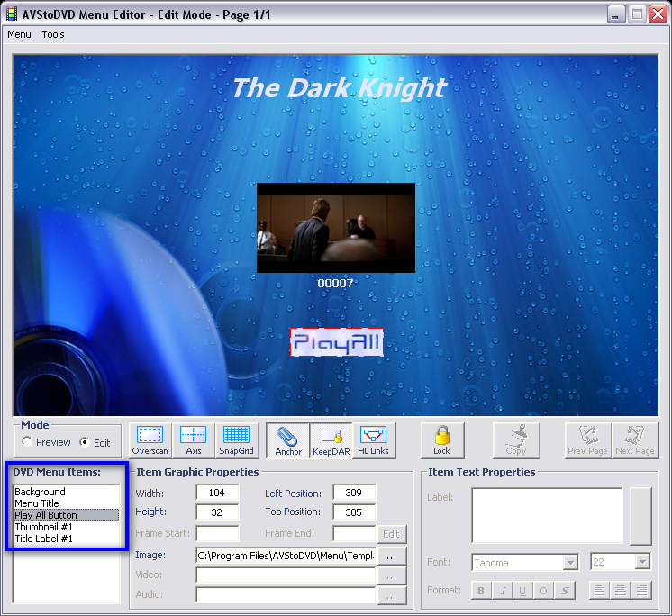The width and height of the screenshot is (672, 616).
Task: Click the Frame Start field
Action: pos(217,534)
